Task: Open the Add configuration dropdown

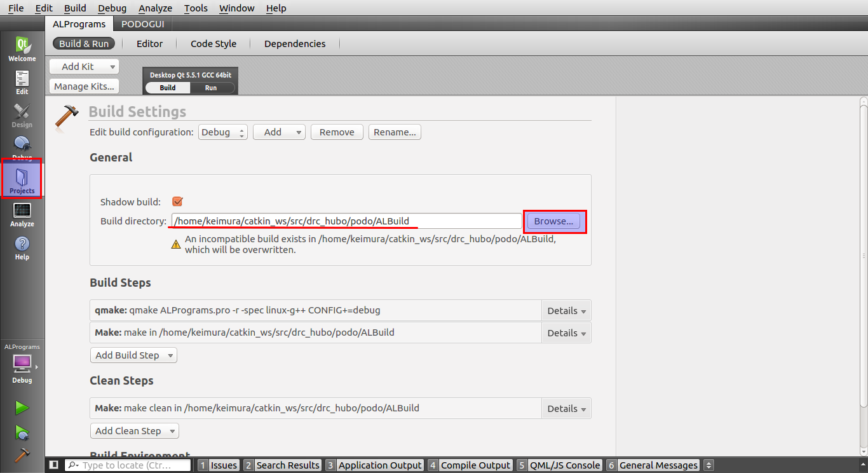Action: (x=279, y=132)
